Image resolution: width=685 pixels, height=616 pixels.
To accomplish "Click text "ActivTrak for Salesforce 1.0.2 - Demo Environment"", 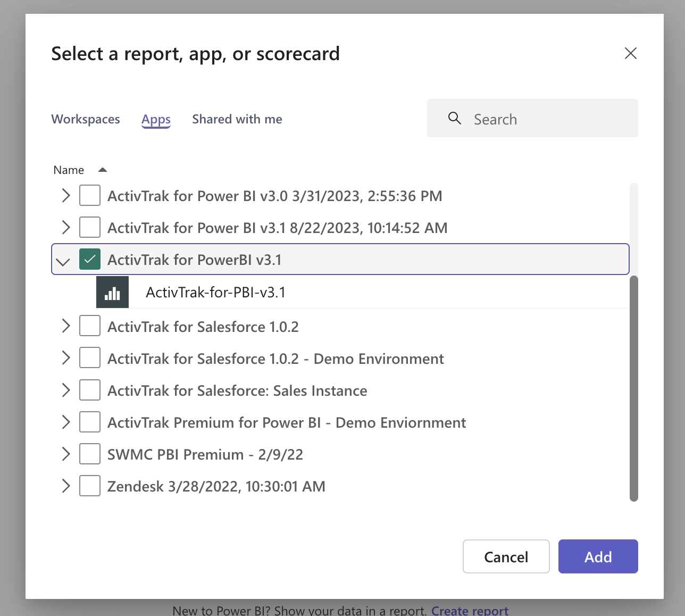I will [275, 359].
